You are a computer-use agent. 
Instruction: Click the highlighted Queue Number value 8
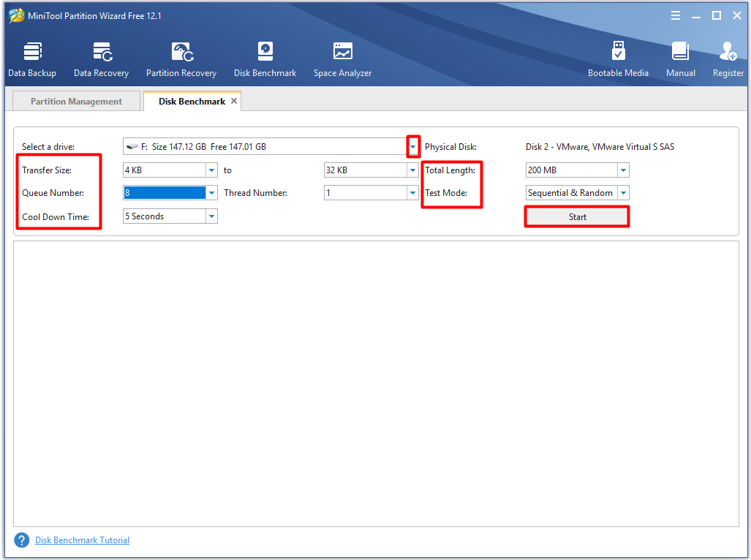pos(165,193)
